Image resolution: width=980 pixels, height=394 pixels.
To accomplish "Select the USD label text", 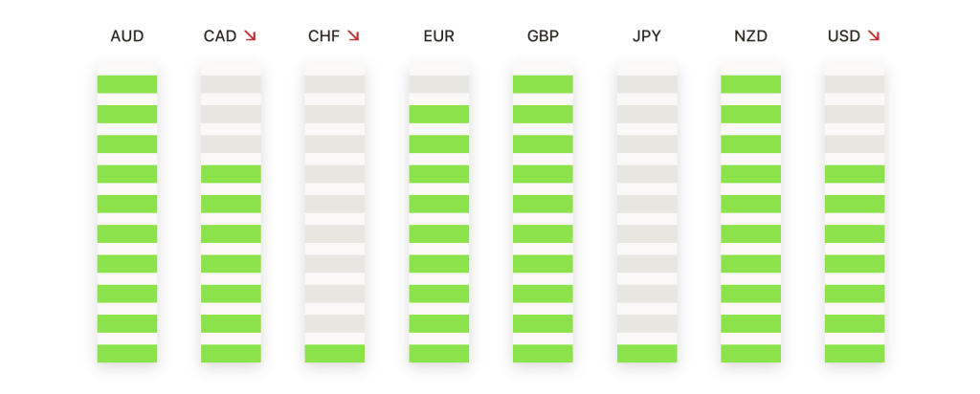I will point(843,37).
